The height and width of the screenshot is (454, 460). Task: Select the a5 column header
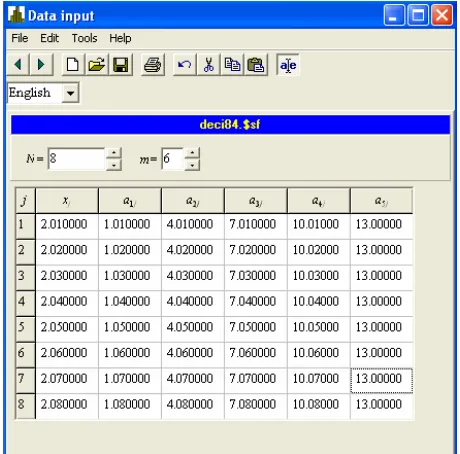382,201
